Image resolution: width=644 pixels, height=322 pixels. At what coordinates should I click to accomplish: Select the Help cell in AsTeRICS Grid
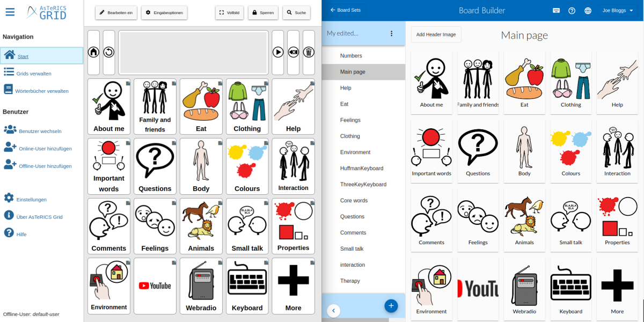coord(293,106)
